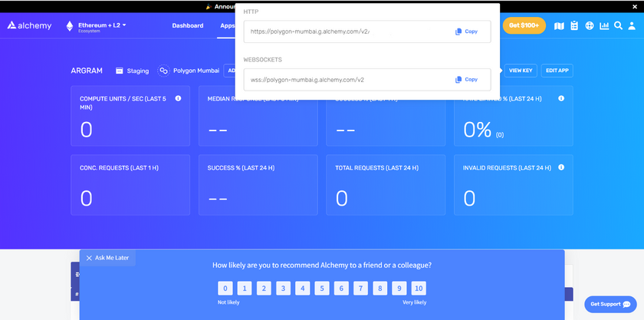Screen dimensions: 644x320
Task: Rate recommendation 1
Action: pos(245,289)
